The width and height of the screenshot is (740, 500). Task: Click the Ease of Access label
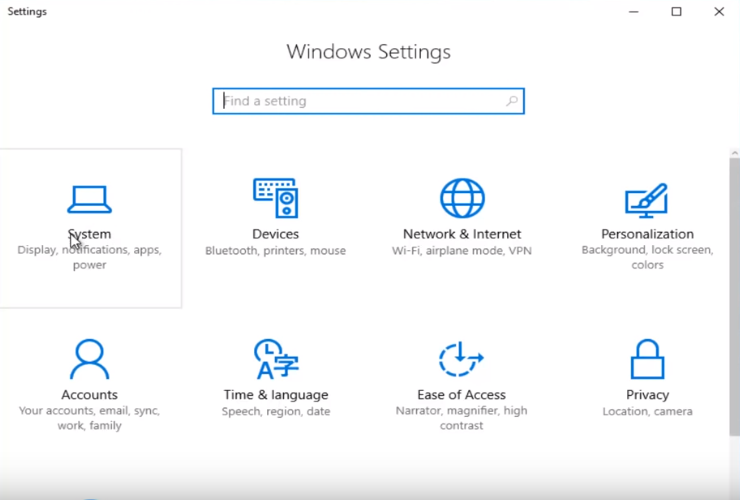click(461, 395)
